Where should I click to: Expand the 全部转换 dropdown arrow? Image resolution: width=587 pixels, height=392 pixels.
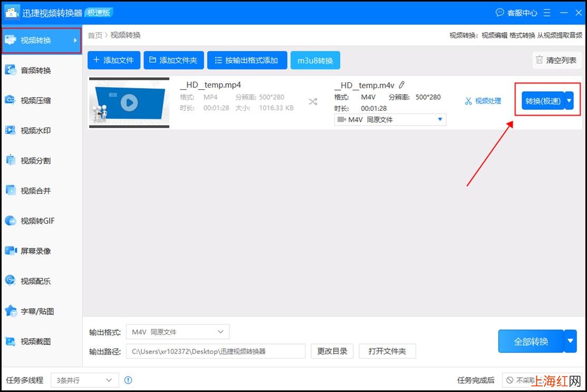(571, 341)
